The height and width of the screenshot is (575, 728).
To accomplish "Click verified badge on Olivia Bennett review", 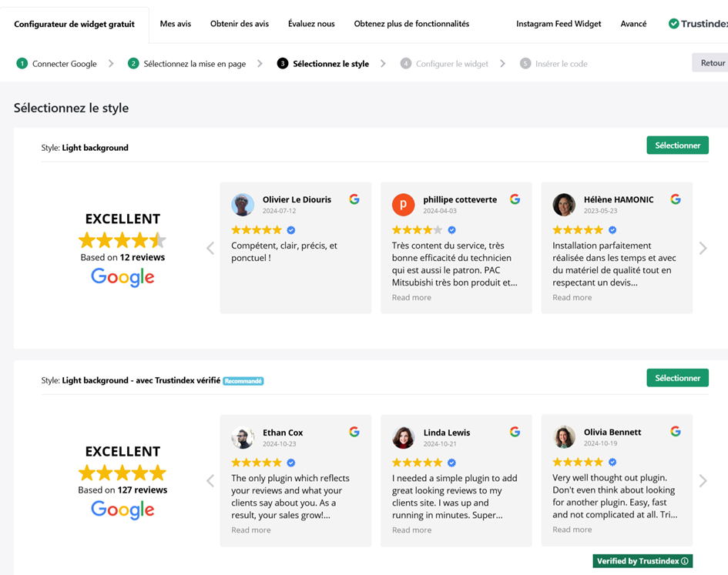I will (612, 462).
